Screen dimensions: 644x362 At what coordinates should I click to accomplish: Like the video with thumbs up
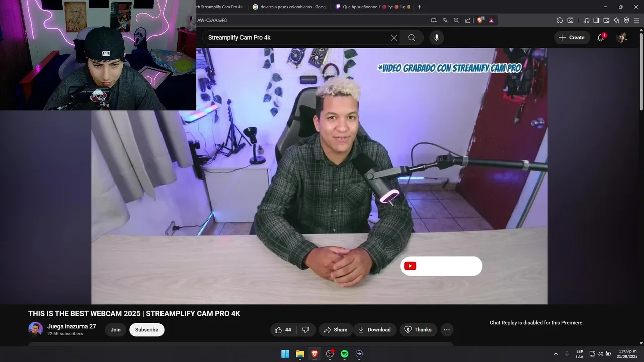coord(283,330)
